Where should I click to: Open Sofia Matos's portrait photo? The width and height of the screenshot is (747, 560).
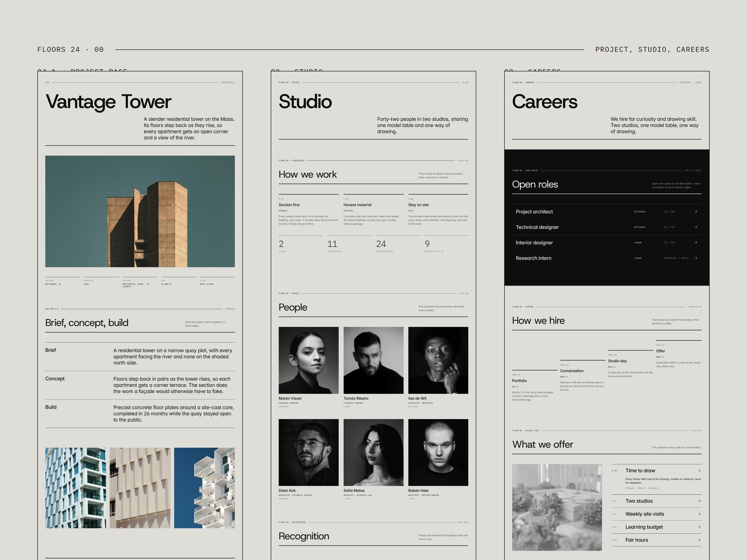coord(373,452)
